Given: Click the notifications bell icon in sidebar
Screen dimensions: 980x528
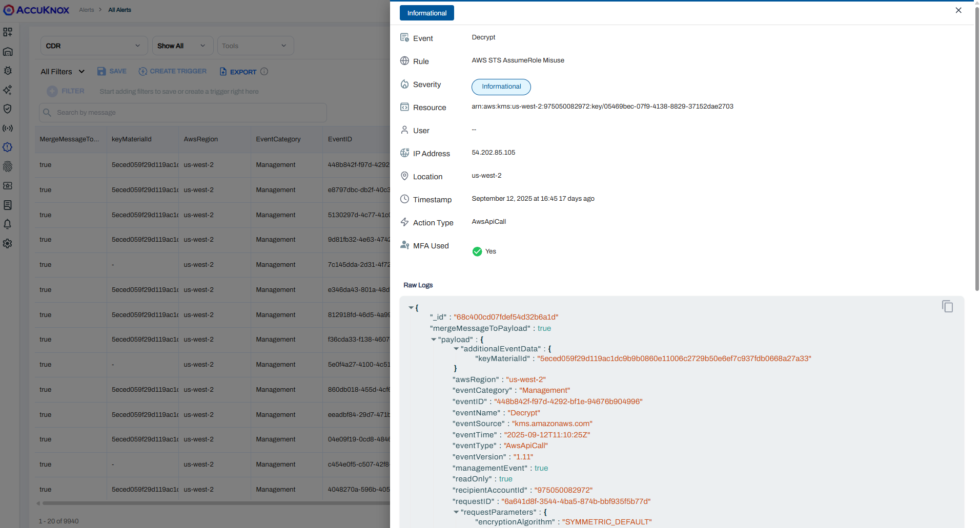Looking at the screenshot, I should tap(8, 224).
